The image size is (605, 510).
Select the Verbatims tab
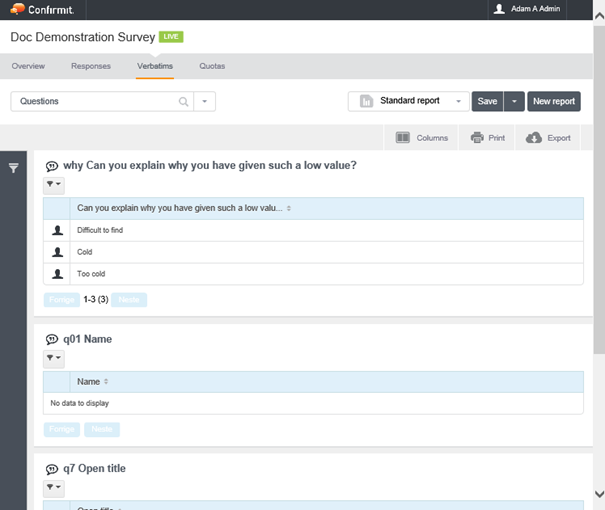pyautogui.click(x=155, y=66)
